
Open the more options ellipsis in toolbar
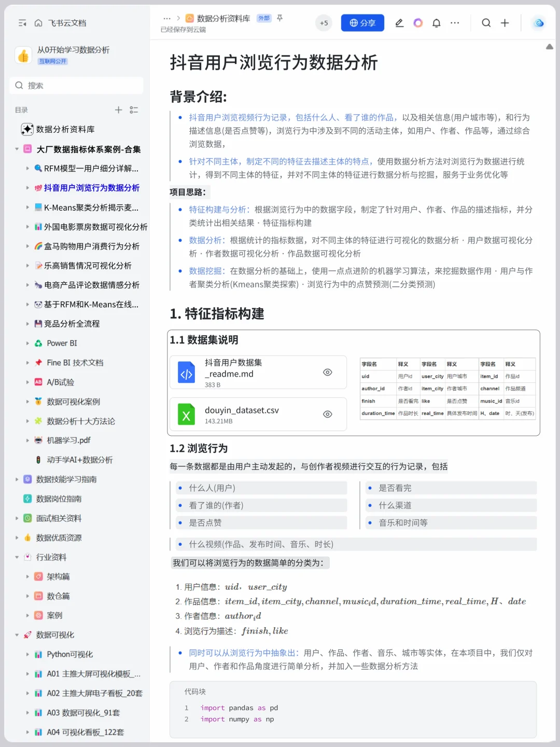click(455, 23)
